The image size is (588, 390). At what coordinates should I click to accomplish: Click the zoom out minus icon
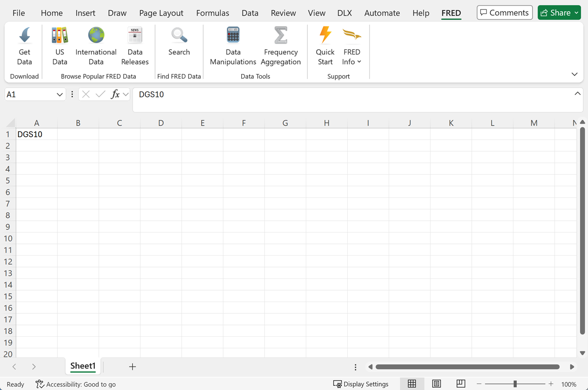click(479, 384)
